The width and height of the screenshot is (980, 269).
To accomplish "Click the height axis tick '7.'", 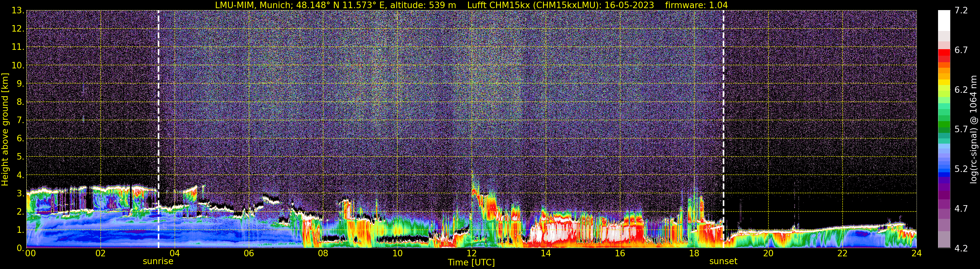I will 20,120.
